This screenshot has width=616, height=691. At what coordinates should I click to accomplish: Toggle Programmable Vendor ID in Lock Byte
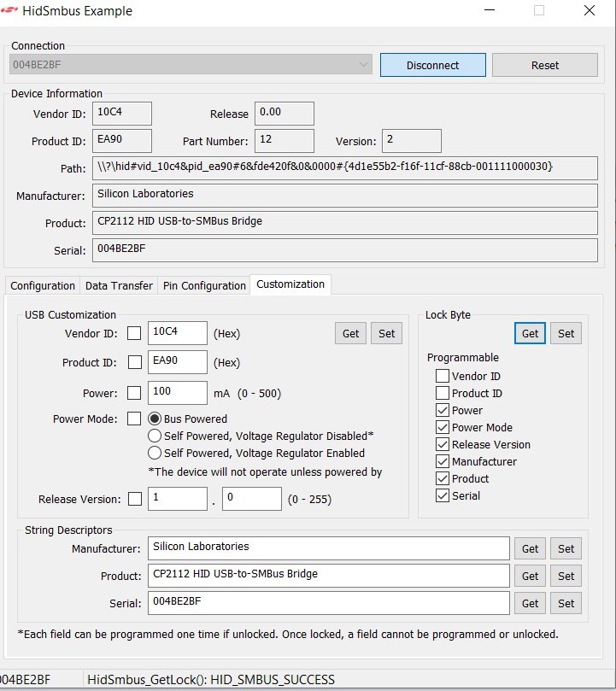tap(442, 376)
